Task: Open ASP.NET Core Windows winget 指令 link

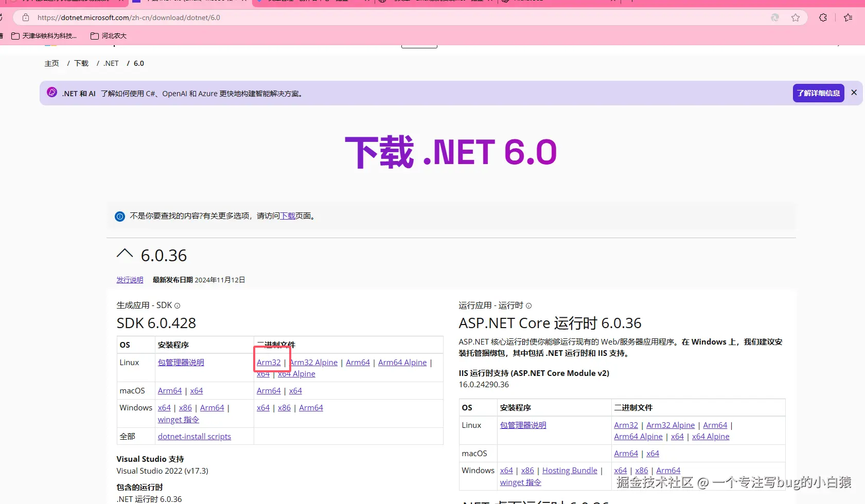Action: tap(521, 482)
